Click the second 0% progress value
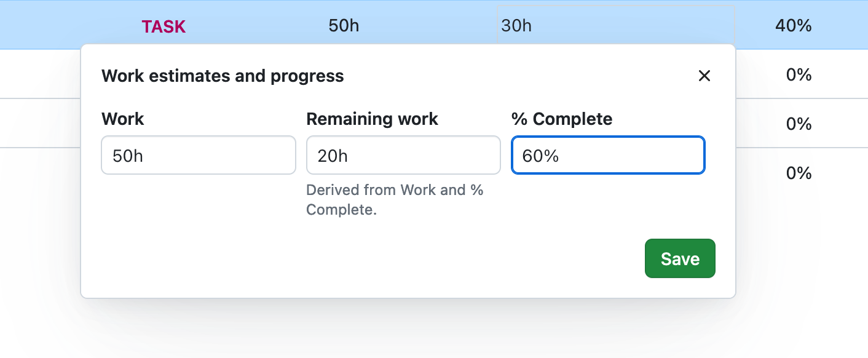 (798, 123)
